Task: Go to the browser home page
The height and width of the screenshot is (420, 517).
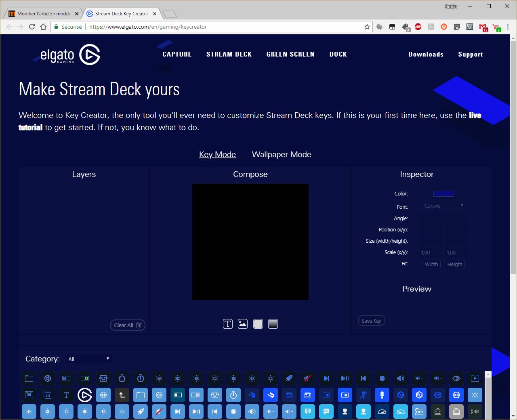Action: click(x=43, y=27)
